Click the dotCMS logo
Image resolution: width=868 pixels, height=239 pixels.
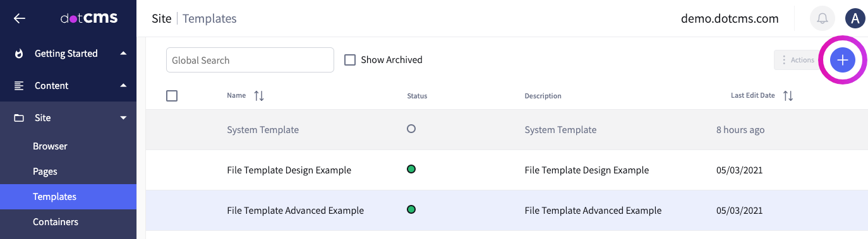(89, 18)
